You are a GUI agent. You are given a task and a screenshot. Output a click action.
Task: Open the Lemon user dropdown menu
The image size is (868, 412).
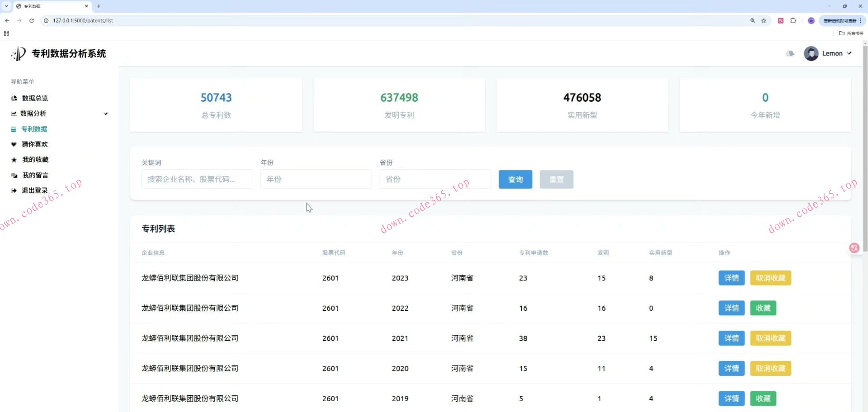[x=828, y=53]
